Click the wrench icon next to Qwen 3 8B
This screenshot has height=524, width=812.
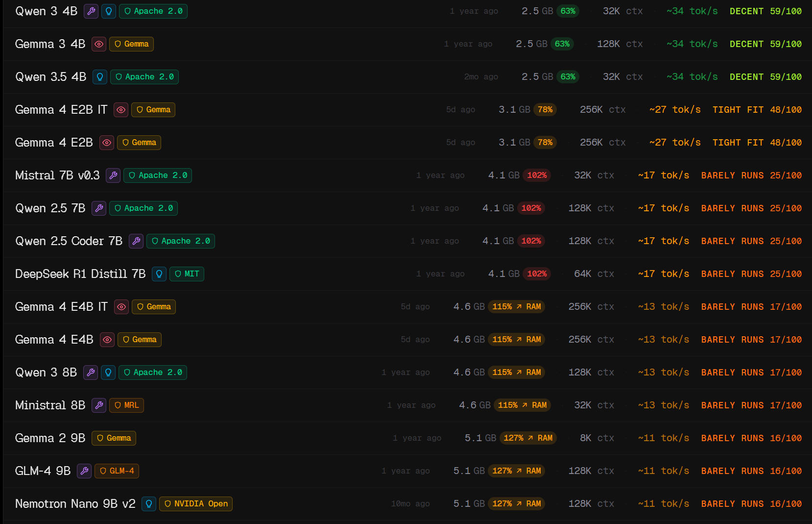[91, 373]
